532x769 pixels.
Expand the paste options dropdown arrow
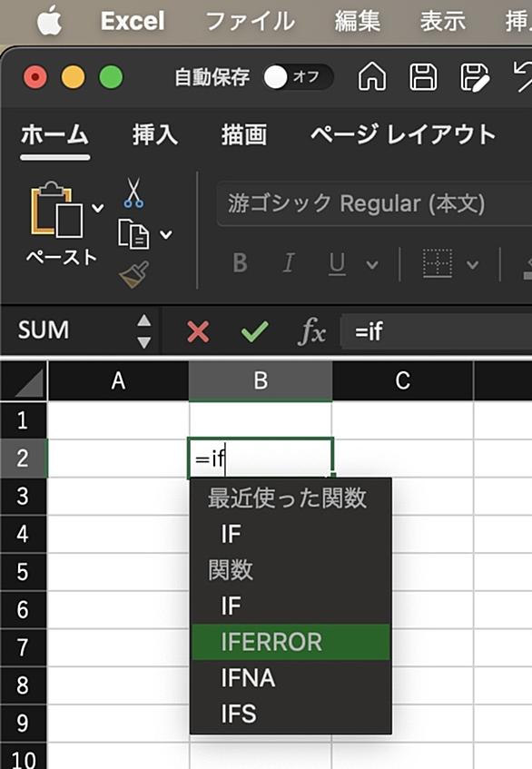(x=98, y=208)
